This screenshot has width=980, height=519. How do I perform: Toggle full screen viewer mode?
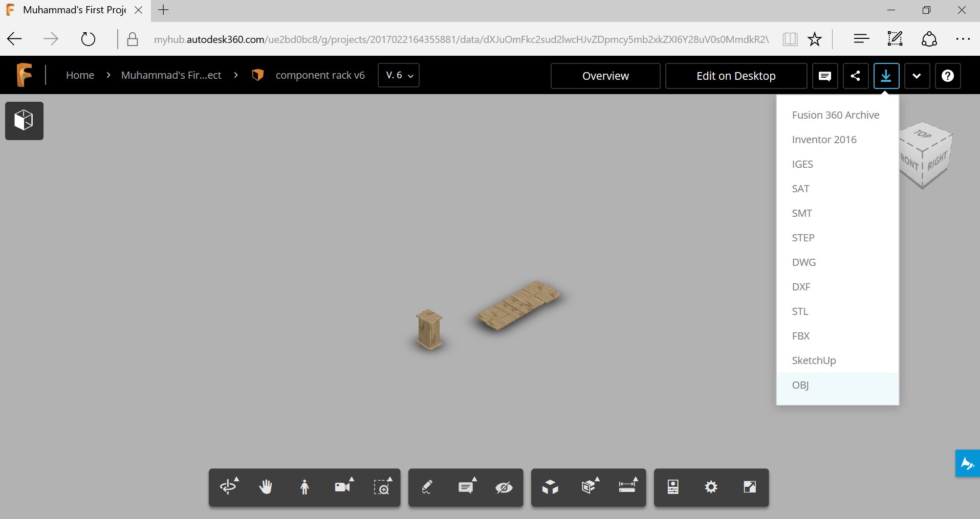click(749, 487)
